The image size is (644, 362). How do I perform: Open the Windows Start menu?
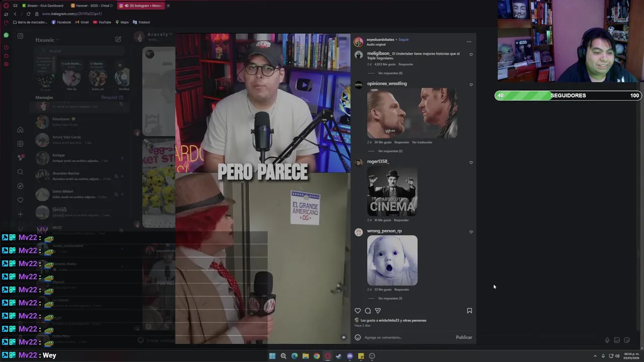tap(272, 356)
